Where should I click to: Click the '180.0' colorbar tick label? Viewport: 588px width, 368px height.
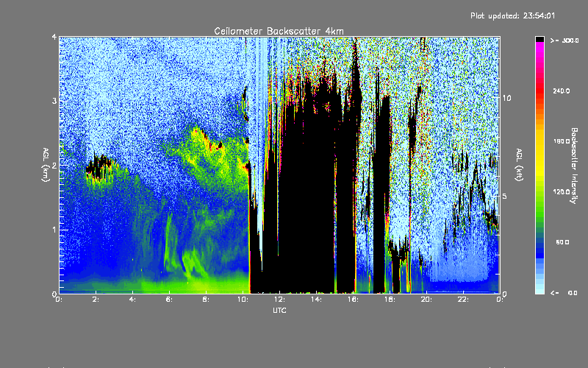click(562, 141)
